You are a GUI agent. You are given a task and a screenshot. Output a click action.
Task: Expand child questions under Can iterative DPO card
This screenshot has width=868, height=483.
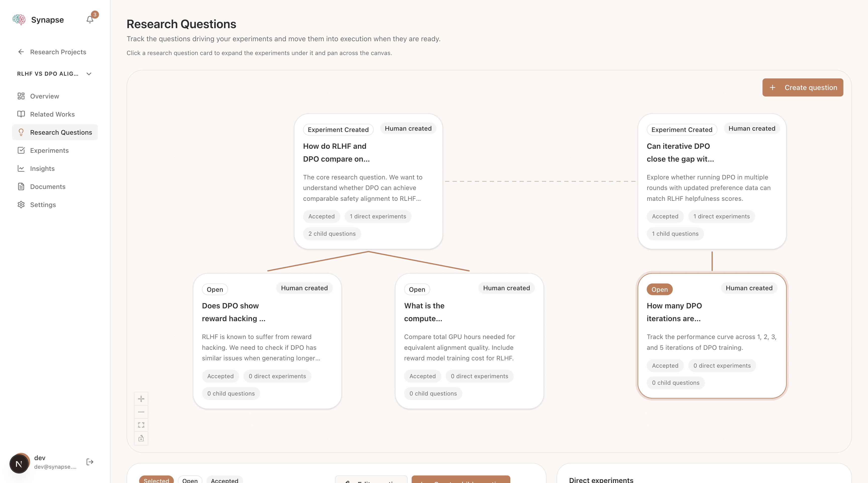pos(675,233)
